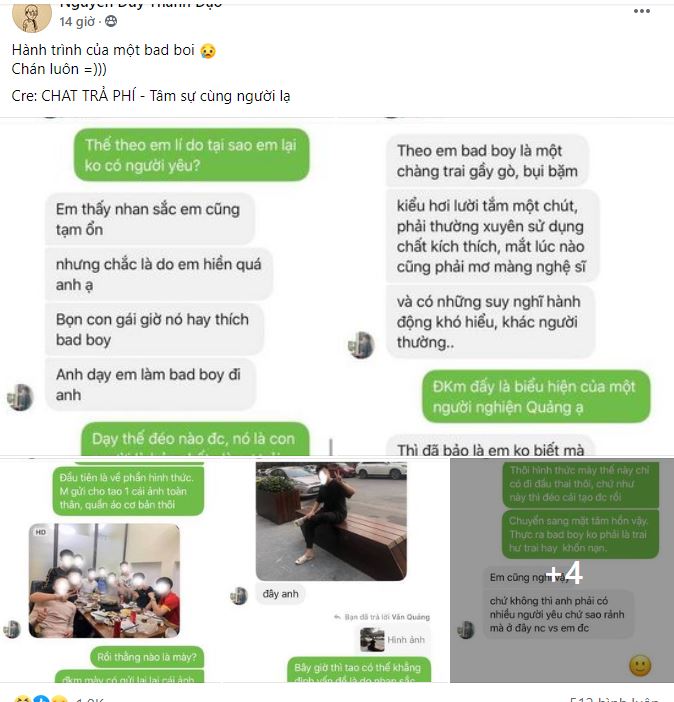Click the post author's profile avatar
Viewport: 674px width, 702px height.
[31, 18]
